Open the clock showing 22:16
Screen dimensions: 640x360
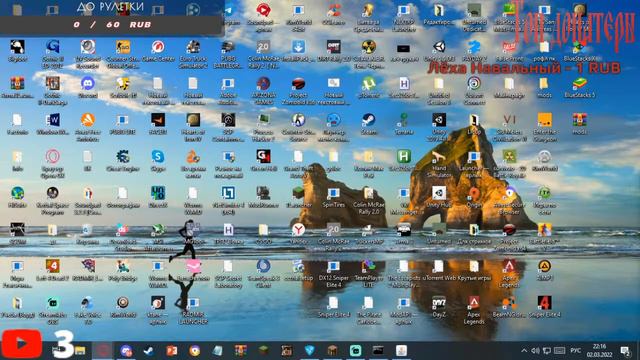pos(600,351)
